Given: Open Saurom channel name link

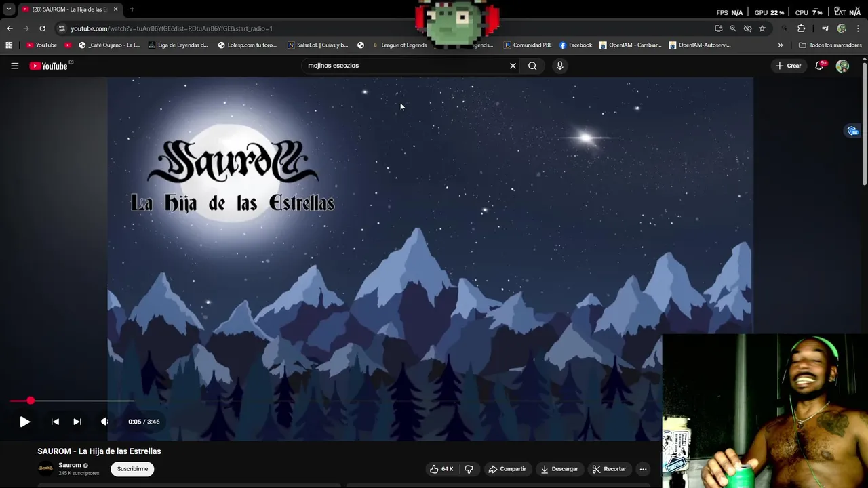Looking at the screenshot, I should tap(70, 465).
